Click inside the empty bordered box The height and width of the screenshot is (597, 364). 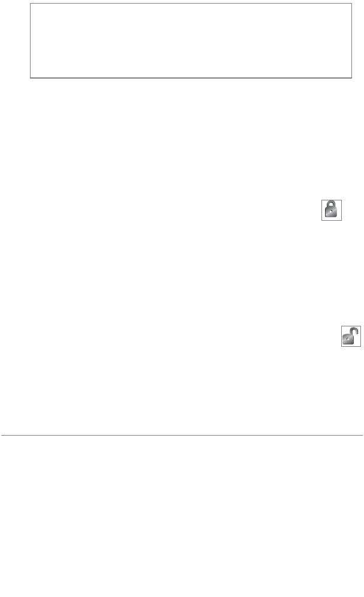pyautogui.click(x=191, y=40)
